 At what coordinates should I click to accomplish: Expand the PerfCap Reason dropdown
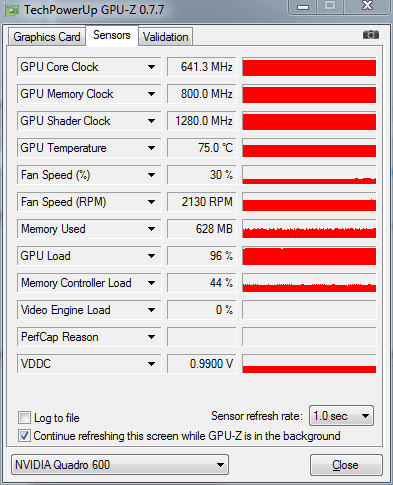(x=151, y=337)
